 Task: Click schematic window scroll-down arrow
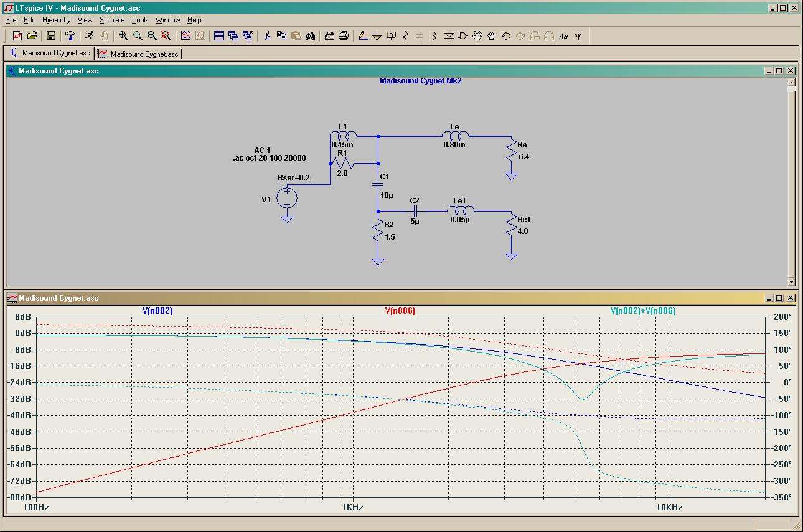coord(791,281)
